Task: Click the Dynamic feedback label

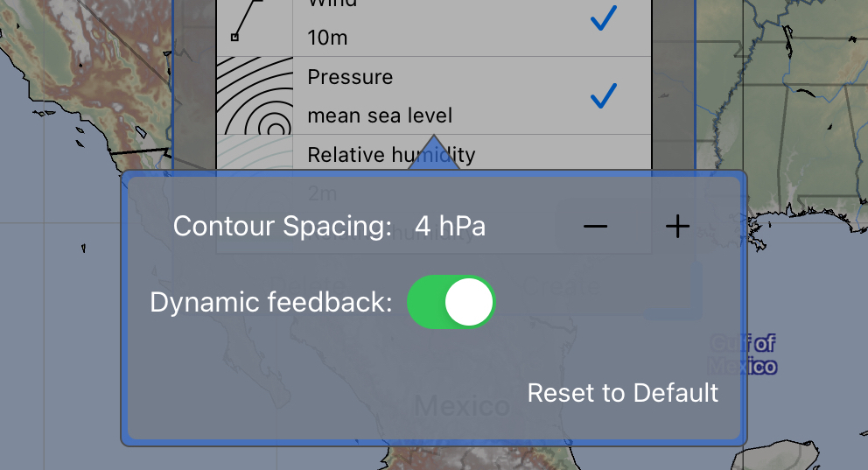Action: coord(271,302)
